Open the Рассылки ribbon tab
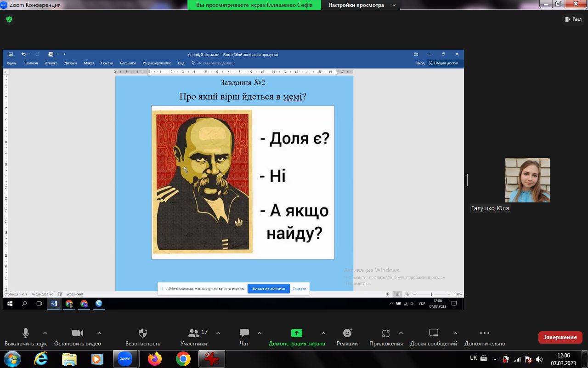Screen dimensions: 588x368 tap(128, 63)
